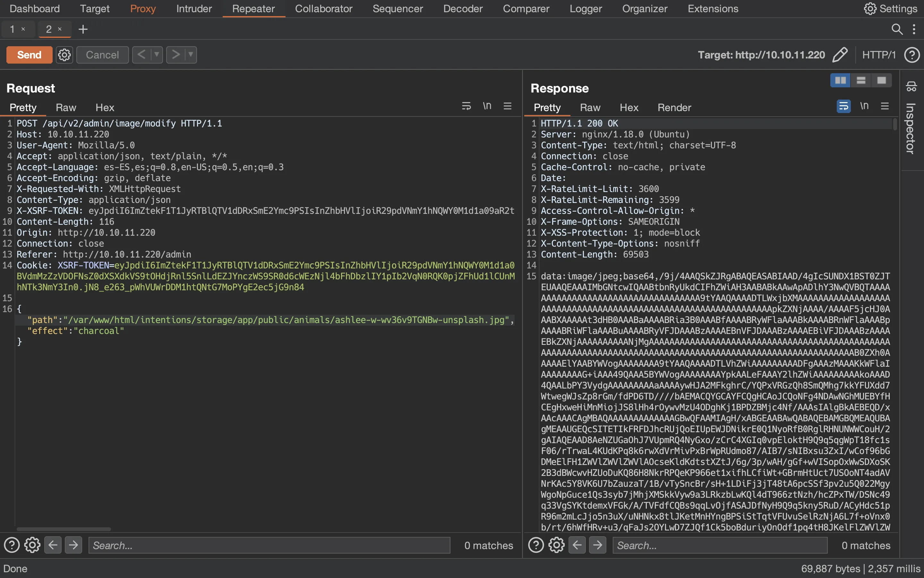
Task: Open the Comparer tab
Action: (526, 8)
